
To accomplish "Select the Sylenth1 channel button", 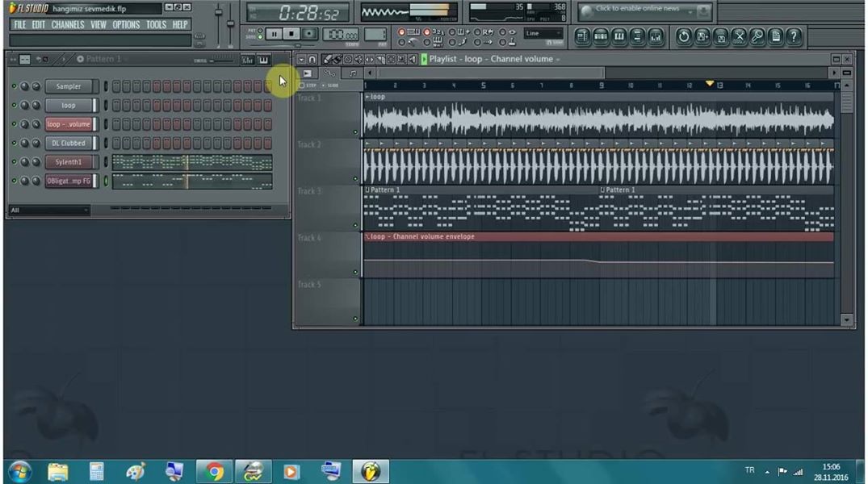I will (69, 162).
